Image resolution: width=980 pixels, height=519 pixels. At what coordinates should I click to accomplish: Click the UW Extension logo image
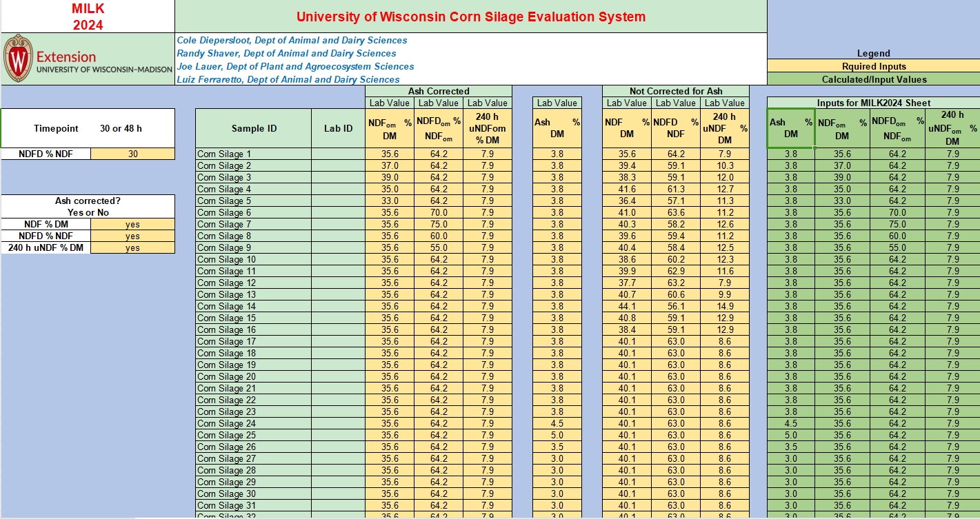click(x=87, y=59)
